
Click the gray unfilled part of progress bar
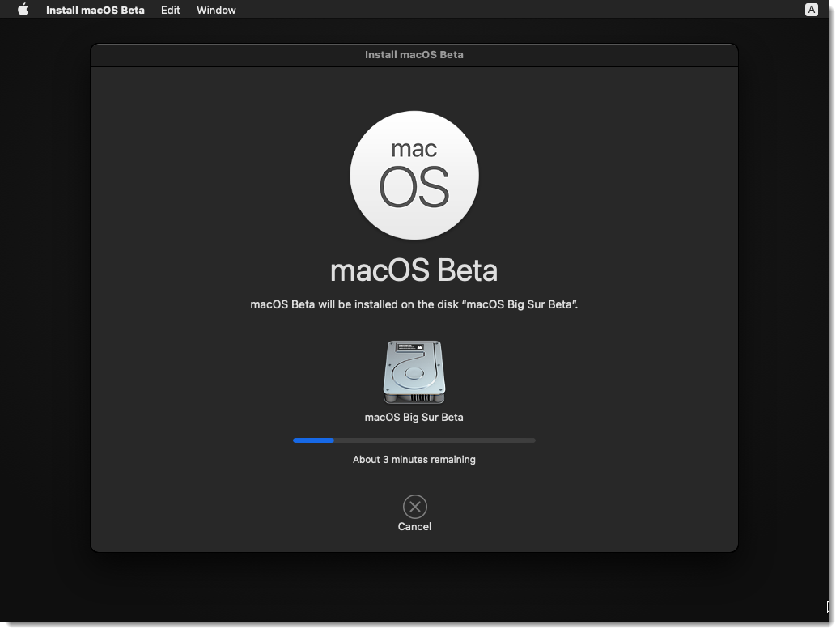[437, 440]
